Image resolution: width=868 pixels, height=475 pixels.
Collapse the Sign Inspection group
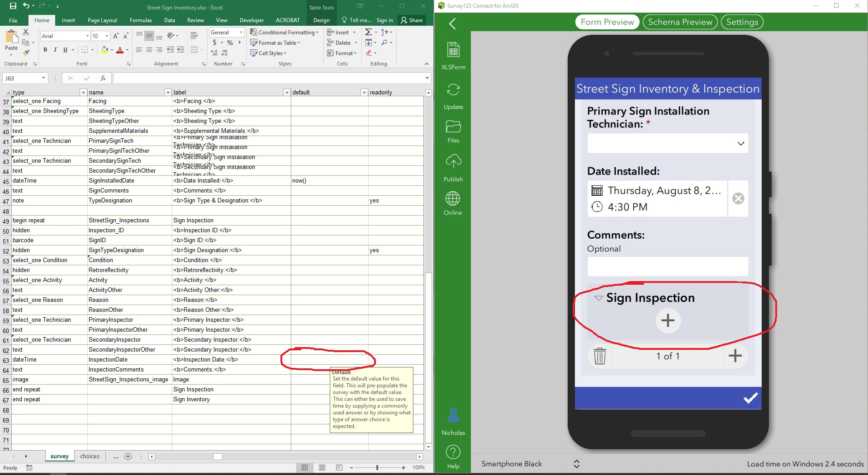click(598, 298)
